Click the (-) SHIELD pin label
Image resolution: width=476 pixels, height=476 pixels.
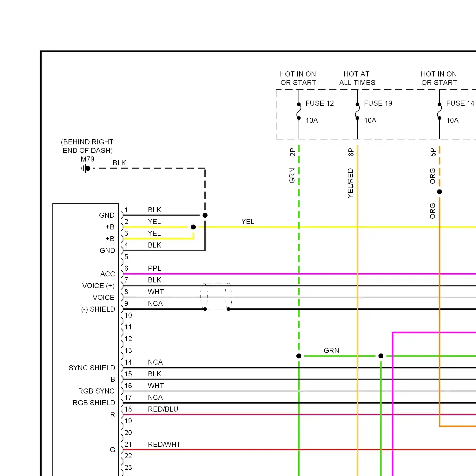pyautogui.click(x=98, y=309)
